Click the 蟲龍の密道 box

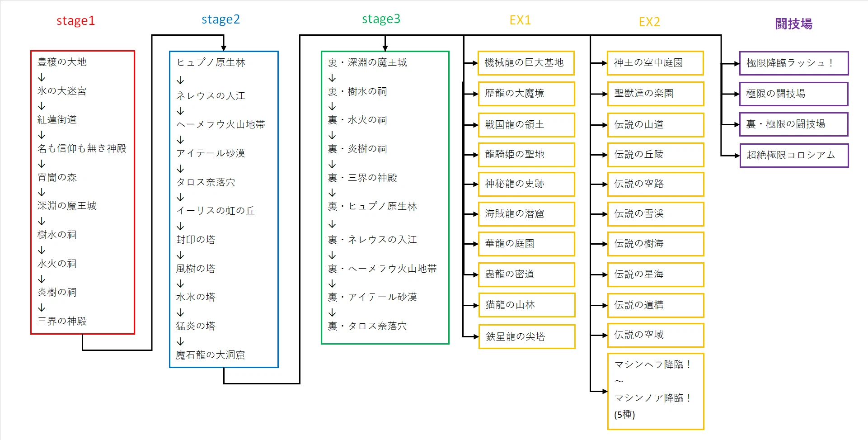click(x=526, y=274)
